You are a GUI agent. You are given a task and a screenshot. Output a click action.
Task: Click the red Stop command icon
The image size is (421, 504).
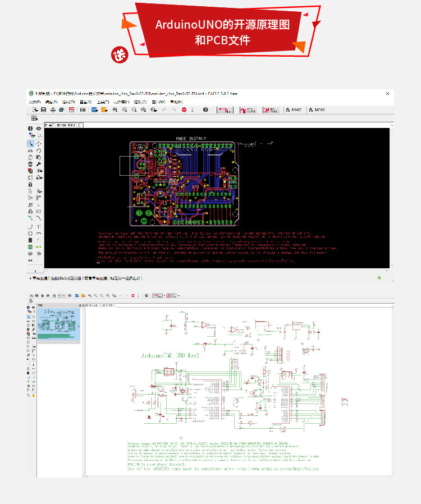[x=184, y=110]
